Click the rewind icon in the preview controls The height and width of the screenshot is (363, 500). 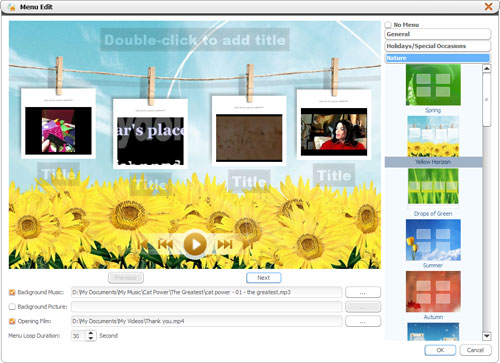pyautogui.click(x=165, y=244)
